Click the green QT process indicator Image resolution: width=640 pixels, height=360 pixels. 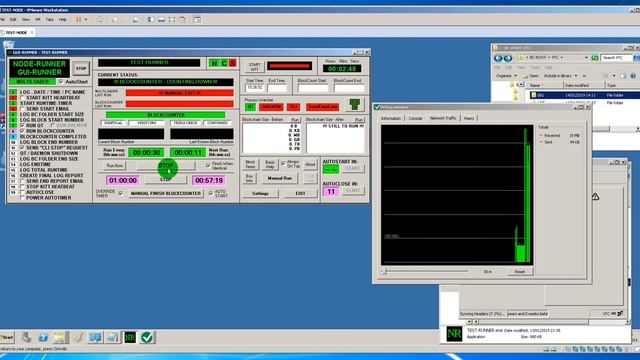[x=250, y=107]
